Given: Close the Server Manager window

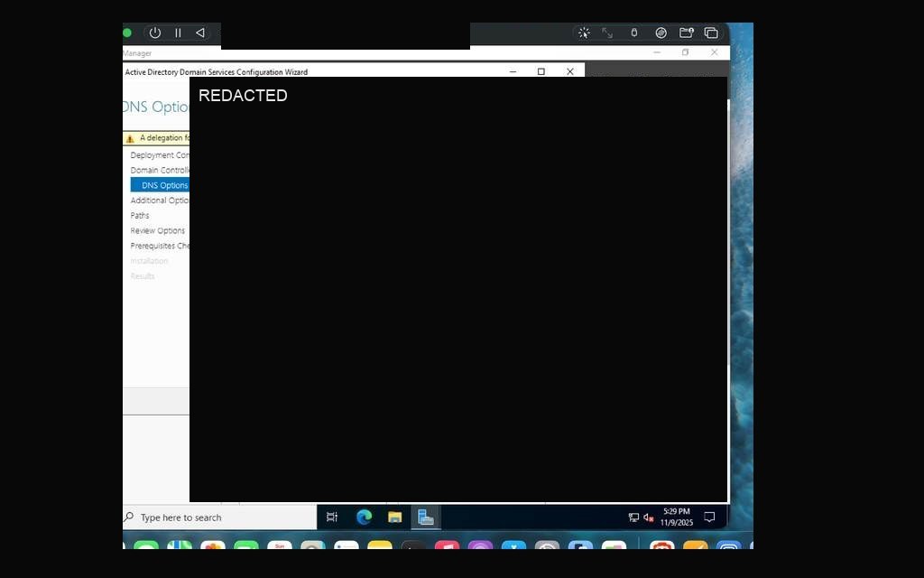Looking at the screenshot, I should [x=715, y=52].
